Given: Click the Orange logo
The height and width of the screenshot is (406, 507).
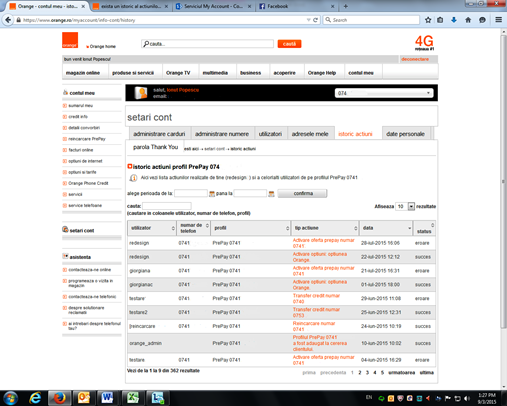Looking at the screenshot, I should (x=70, y=40).
